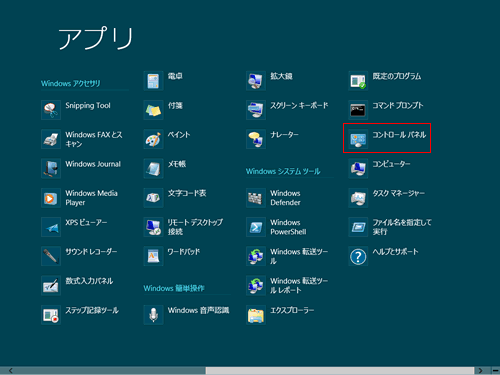
Task: Start Windows 音声認識 microphone icon
Action: click(153, 315)
